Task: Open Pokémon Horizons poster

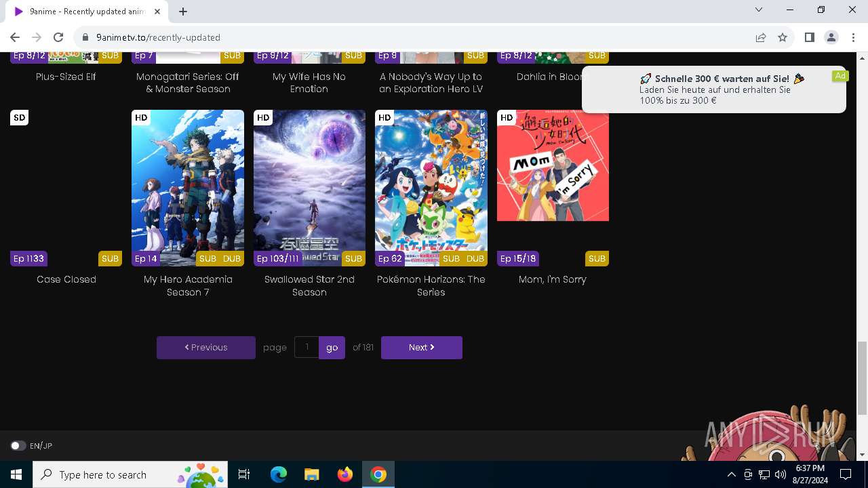Action: tap(431, 188)
